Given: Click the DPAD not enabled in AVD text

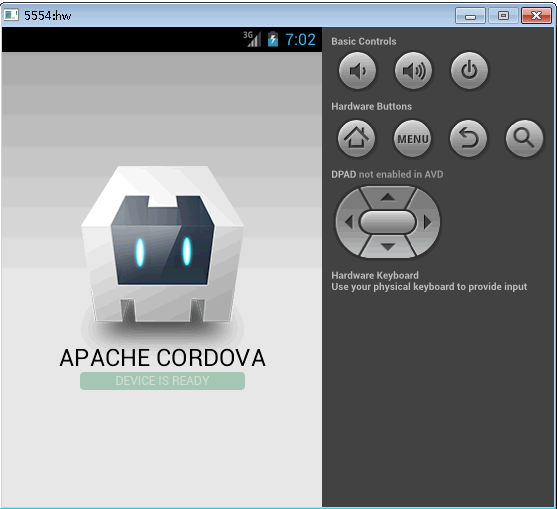Looking at the screenshot, I should tap(387, 174).
